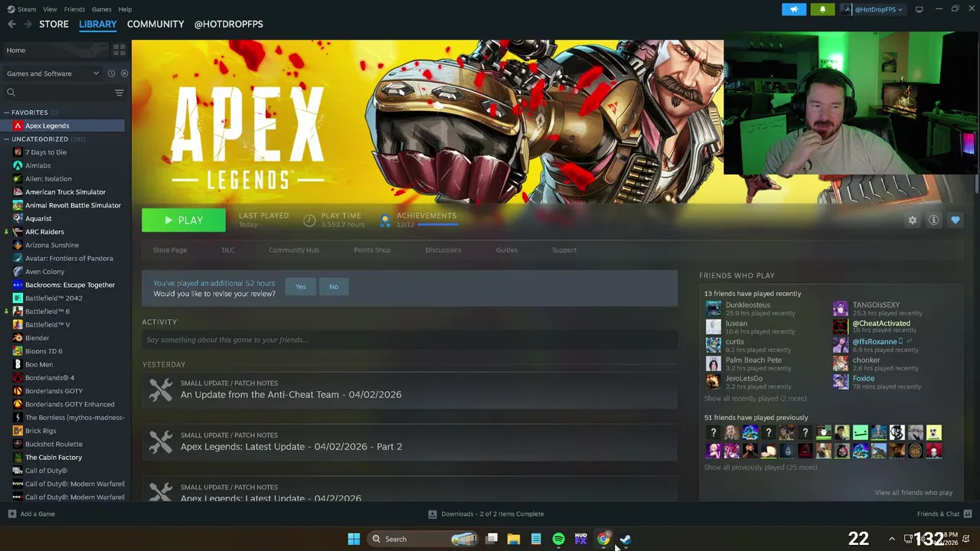Open friend TANGOisSEXY's entry
980x551 pixels.
point(877,308)
